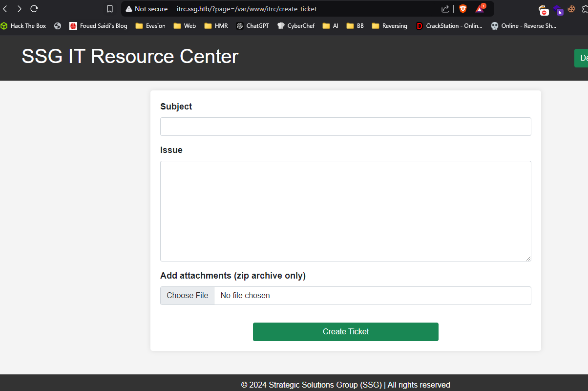Open the BB bookmarks folder
Viewport: 588px width, 391px height.
pyautogui.click(x=355, y=25)
